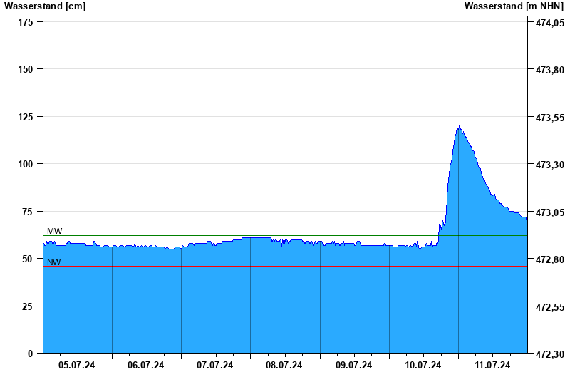Viewport: 570px width, 392px height.
Task: Click the MW mean water label
Action: coord(55,231)
